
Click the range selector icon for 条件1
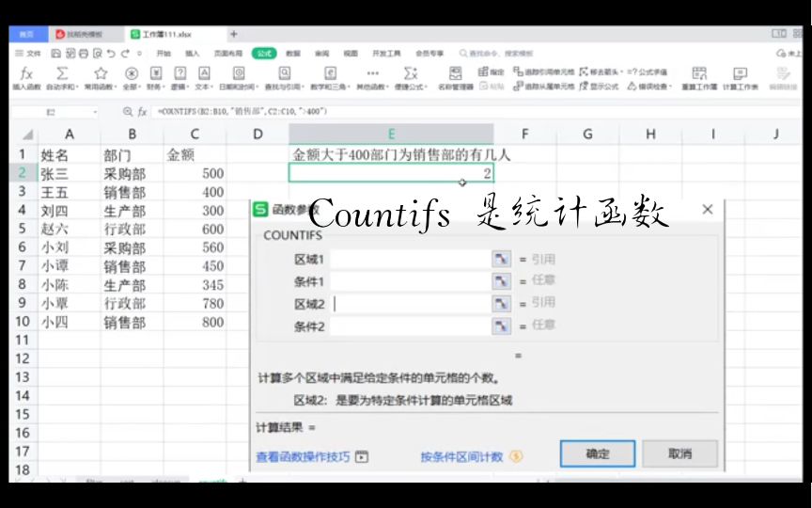501,281
